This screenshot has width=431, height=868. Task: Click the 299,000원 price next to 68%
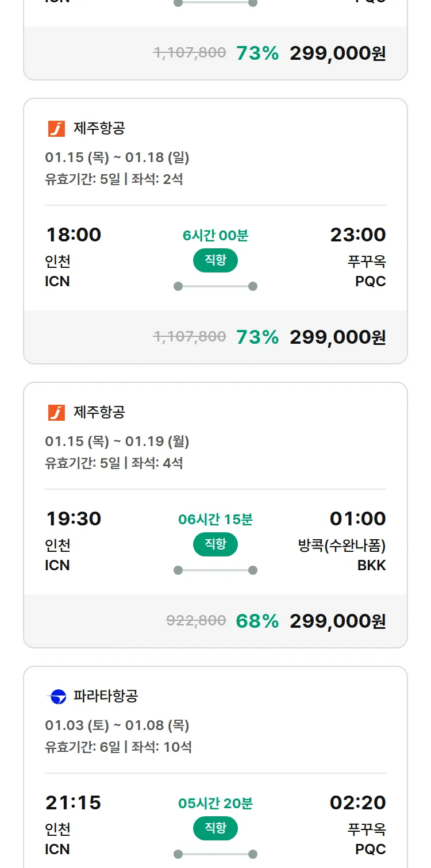(337, 621)
